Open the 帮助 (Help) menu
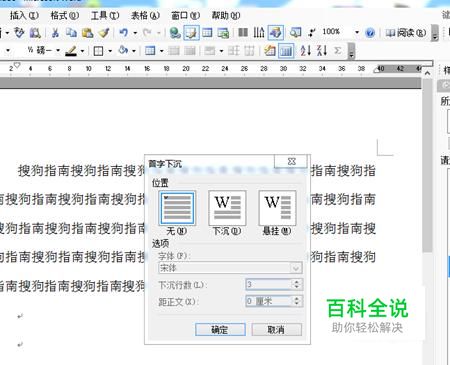450x365 pixels. point(226,15)
